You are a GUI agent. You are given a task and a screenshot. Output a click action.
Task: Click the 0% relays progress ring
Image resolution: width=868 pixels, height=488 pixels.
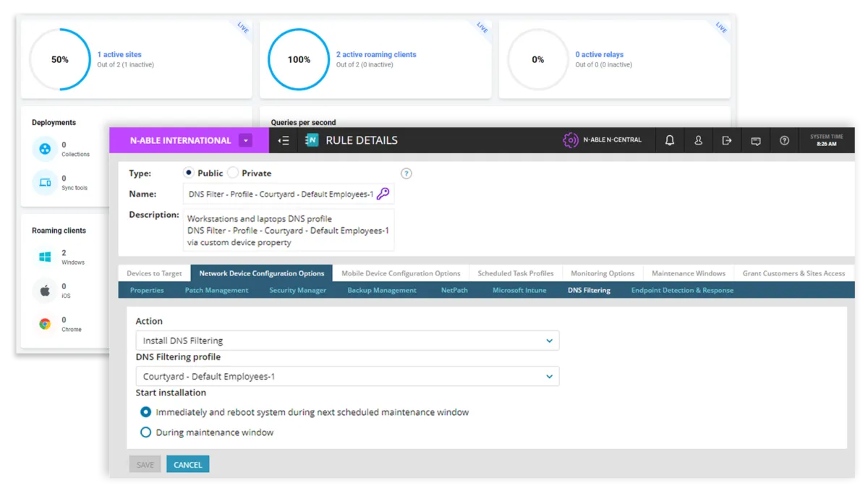point(538,59)
